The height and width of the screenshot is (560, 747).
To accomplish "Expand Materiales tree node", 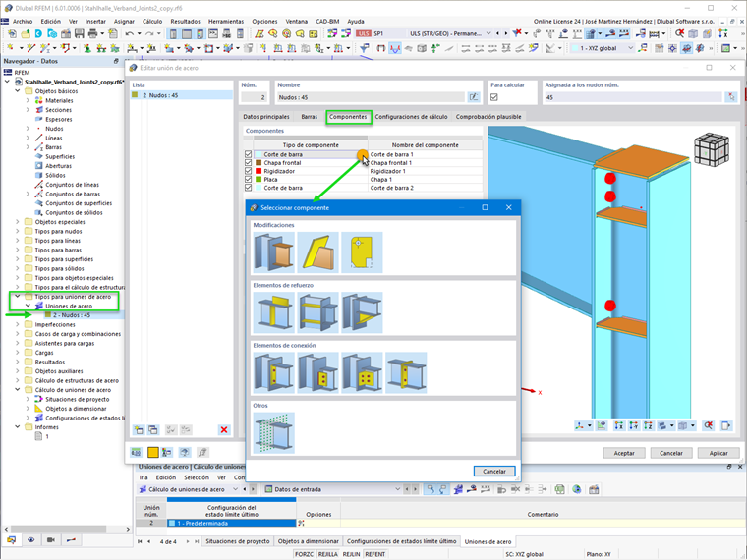I will coord(28,100).
